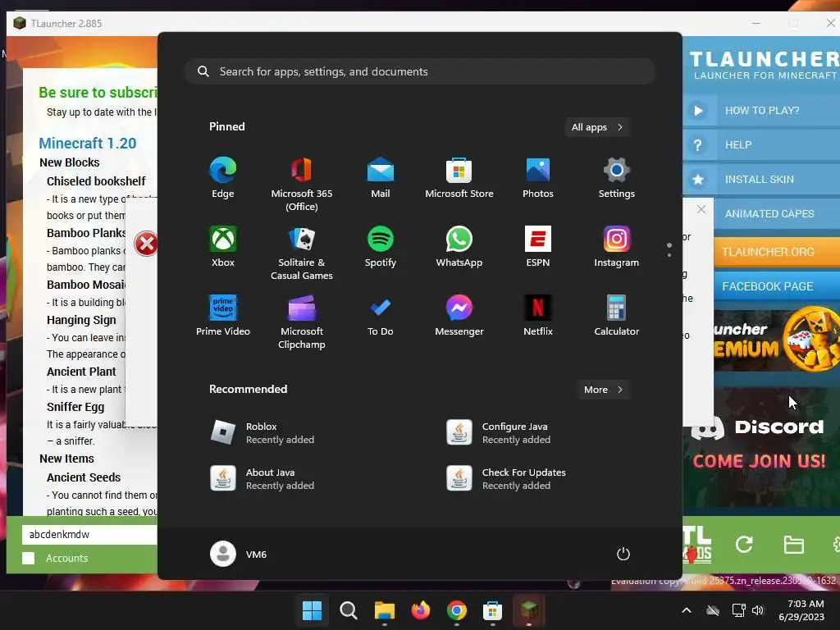Click the TLAUNCHER.ORG button
Screen dimensions: 840x630
point(777,252)
